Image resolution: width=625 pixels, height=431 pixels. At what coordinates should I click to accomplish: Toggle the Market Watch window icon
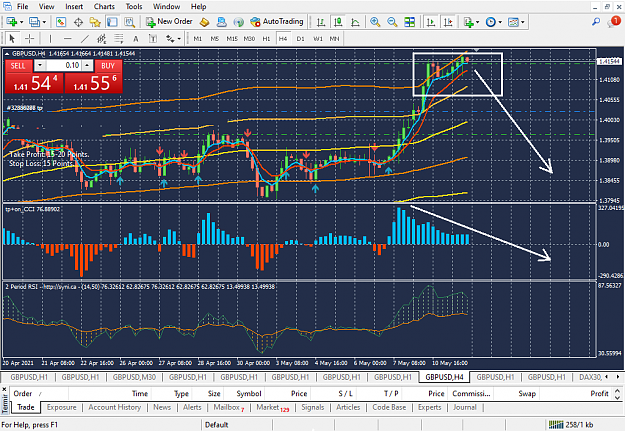coord(61,22)
